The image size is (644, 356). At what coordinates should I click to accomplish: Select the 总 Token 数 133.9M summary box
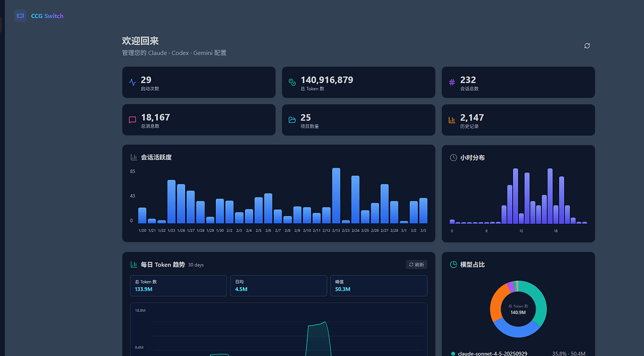[x=179, y=285]
